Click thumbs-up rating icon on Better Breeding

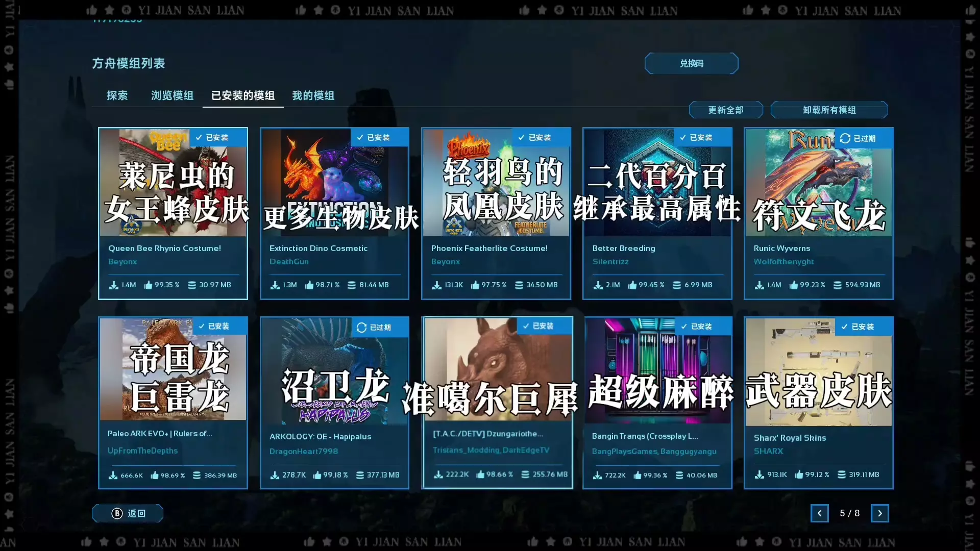point(632,285)
